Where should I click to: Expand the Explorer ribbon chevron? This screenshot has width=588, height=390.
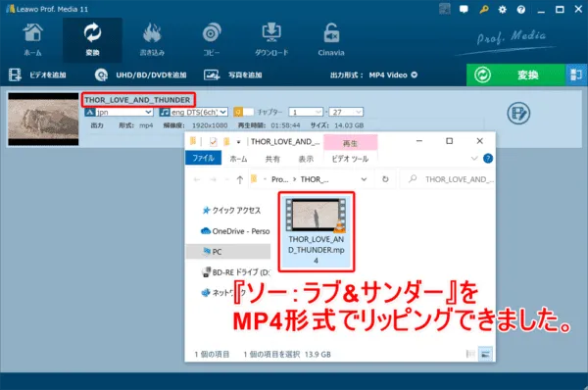click(474, 159)
